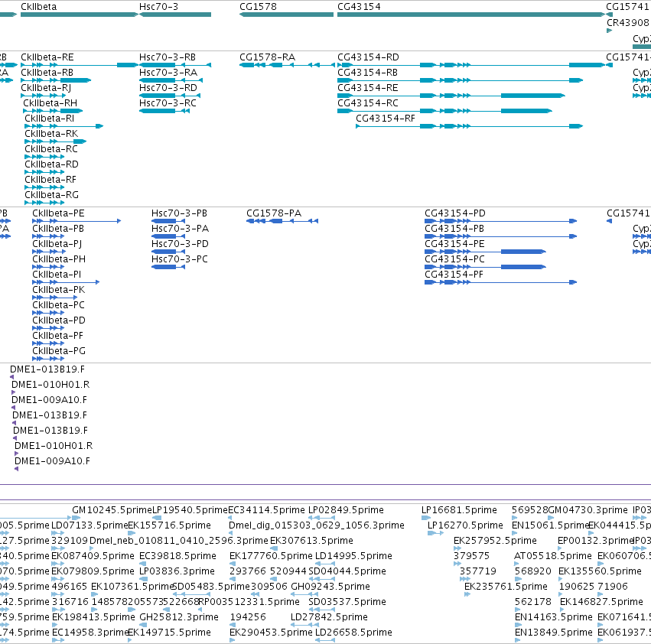651x644 pixels.
Task: Click the CG43154 gene label
Action: click(359, 7)
